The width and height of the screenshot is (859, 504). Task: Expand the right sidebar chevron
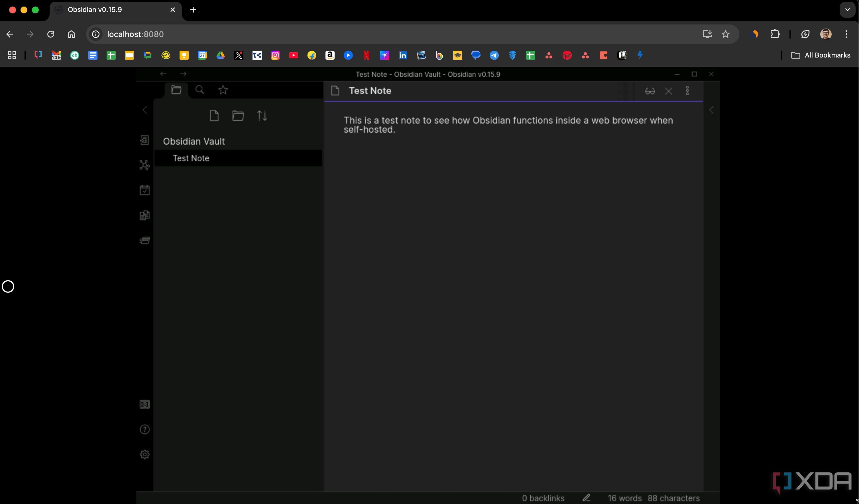(711, 110)
